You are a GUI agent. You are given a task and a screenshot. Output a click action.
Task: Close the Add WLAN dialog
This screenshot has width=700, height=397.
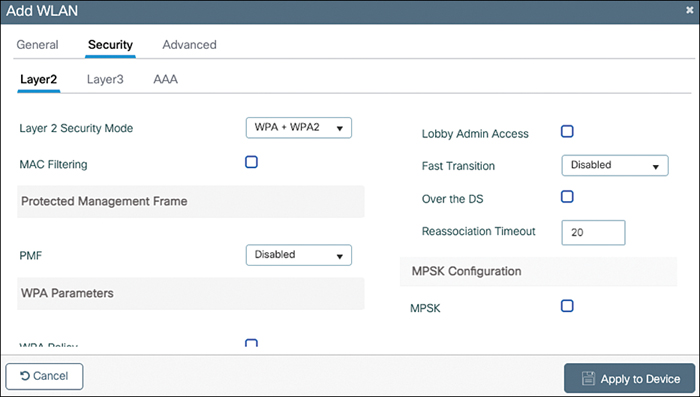pyautogui.click(x=690, y=10)
